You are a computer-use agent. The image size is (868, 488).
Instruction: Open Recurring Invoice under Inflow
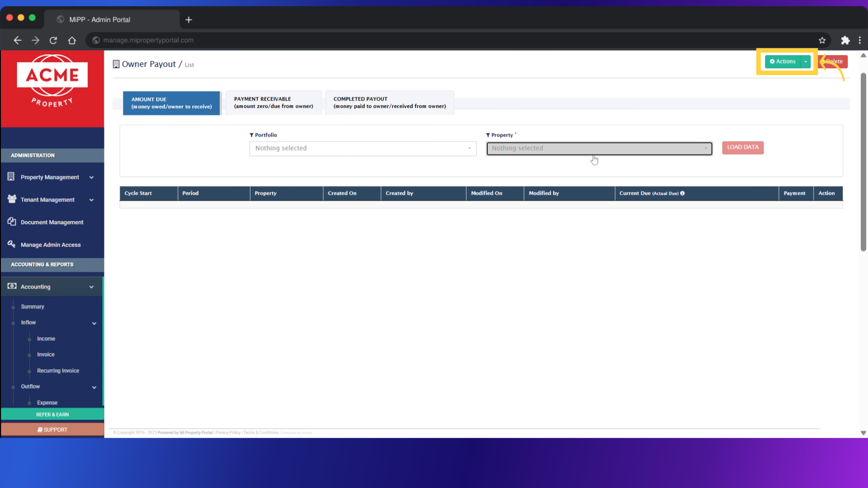(x=58, y=371)
